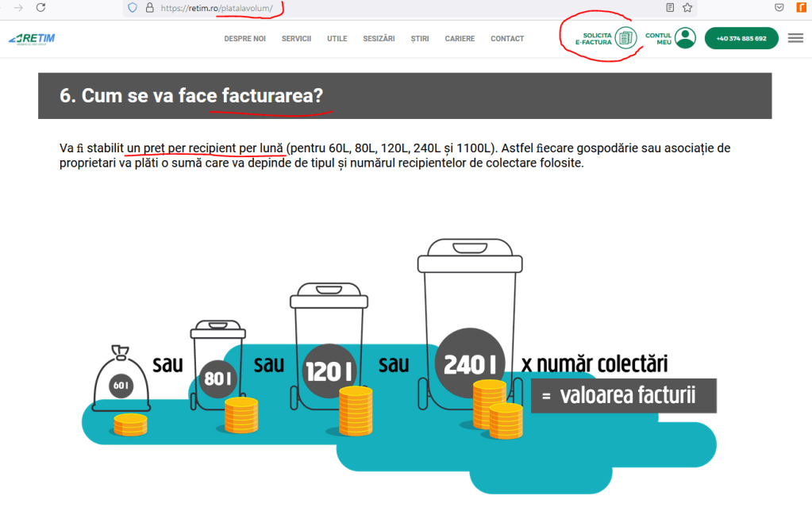812x511 pixels.
Task: Select Utile in the navigation bar
Action: pos(337,39)
